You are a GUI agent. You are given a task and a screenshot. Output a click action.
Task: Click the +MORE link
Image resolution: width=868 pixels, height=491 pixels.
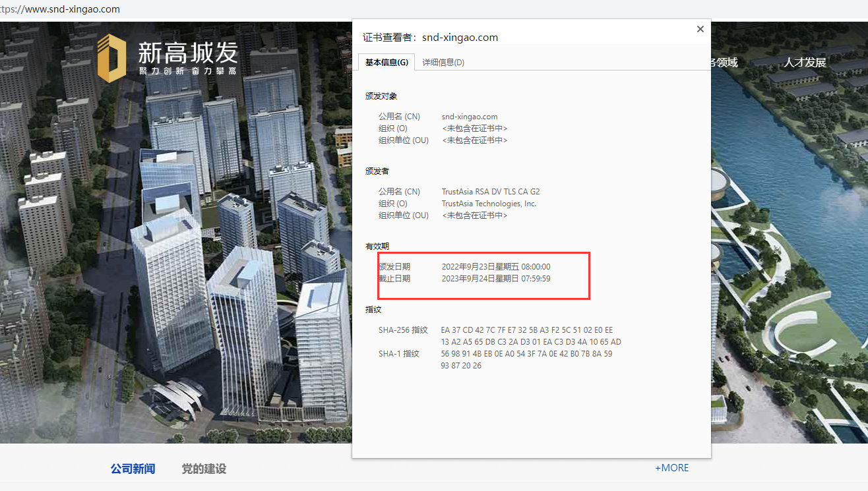click(671, 467)
